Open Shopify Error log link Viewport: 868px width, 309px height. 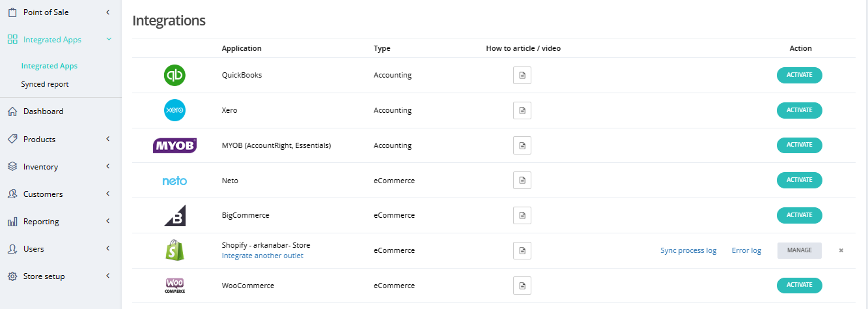[x=746, y=250]
